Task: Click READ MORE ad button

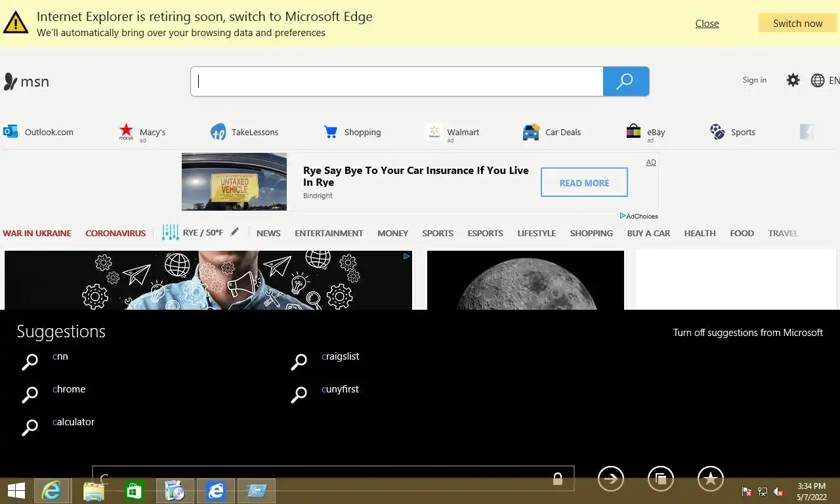Action: (x=584, y=182)
